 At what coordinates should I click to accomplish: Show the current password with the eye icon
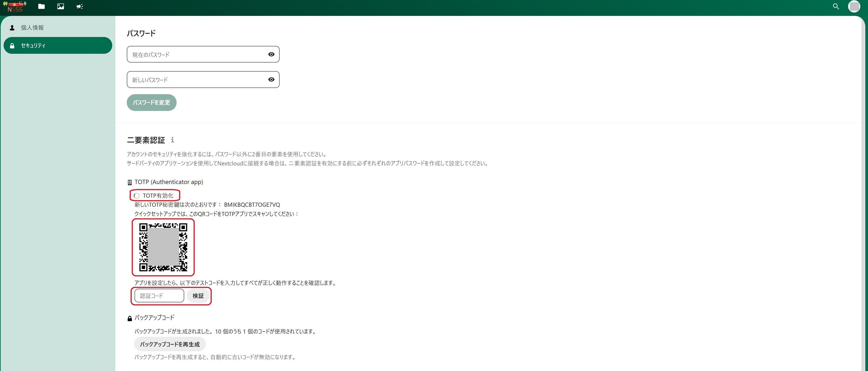coord(271,54)
